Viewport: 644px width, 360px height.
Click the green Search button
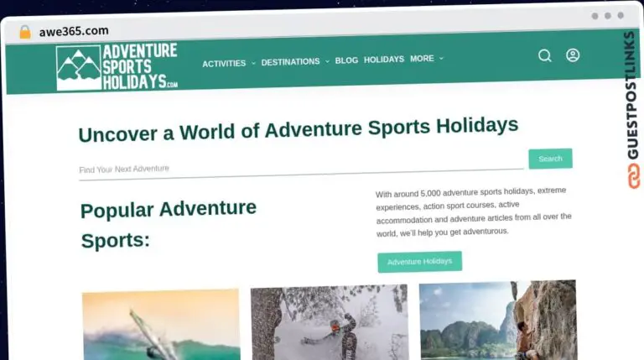click(x=550, y=159)
